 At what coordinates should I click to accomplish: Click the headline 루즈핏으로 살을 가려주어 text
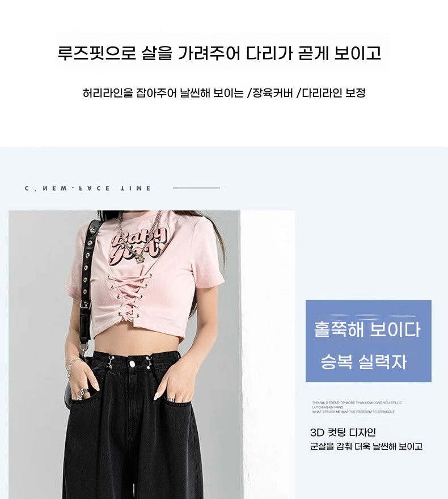coord(149,53)
